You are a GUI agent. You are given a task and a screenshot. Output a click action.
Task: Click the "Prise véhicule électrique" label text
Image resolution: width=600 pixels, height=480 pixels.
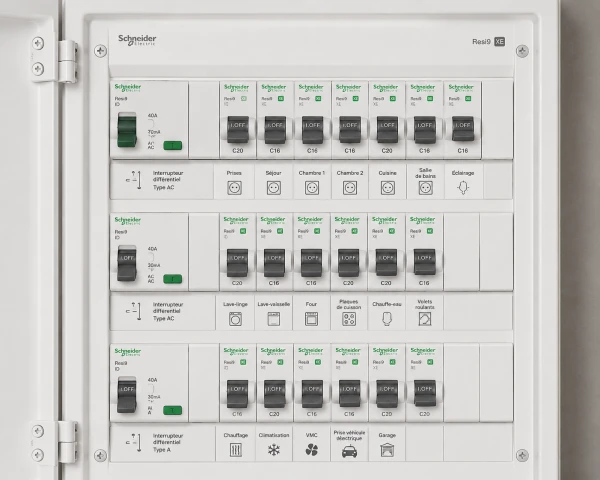[349, 435]
